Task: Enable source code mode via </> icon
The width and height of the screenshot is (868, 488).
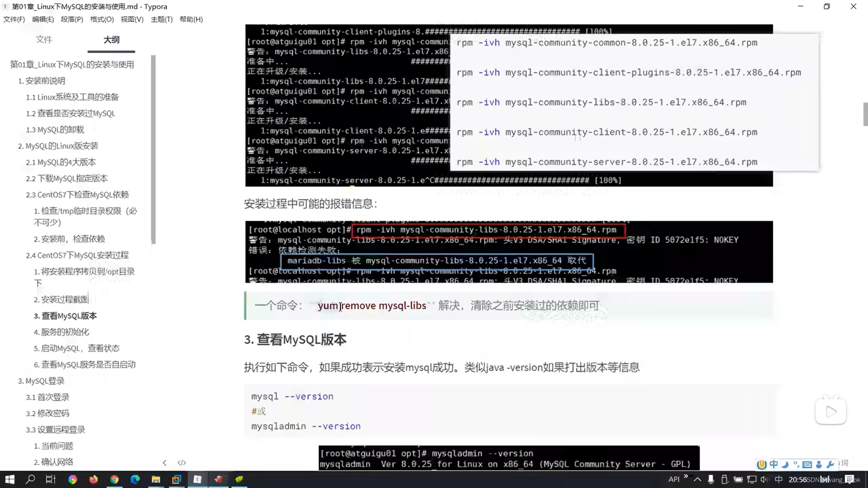Action: coord(181,462)
